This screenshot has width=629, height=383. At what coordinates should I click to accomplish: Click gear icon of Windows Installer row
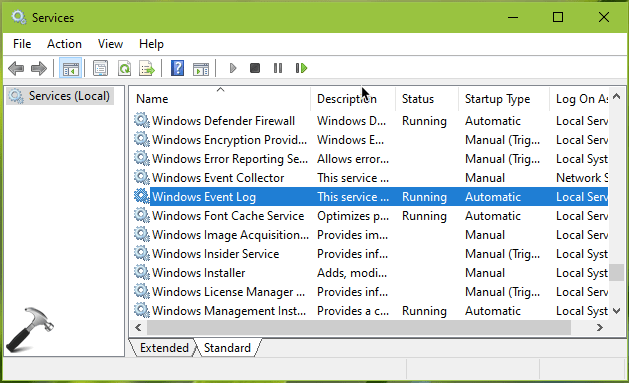pyautogui.click(x=142, y=272)
